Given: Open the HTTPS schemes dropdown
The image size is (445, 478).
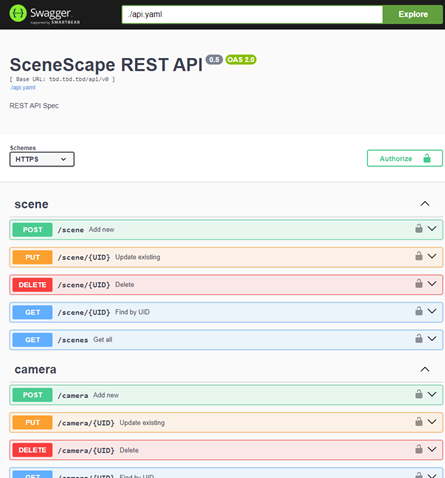Looking at the screenshot, I should tap(42, 159).
